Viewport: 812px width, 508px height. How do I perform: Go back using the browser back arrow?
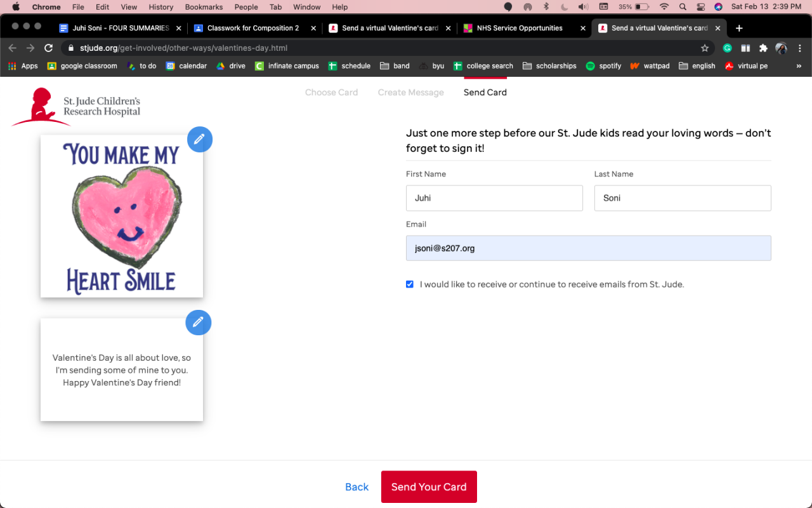pyautogui.click(x=13, y=48)
